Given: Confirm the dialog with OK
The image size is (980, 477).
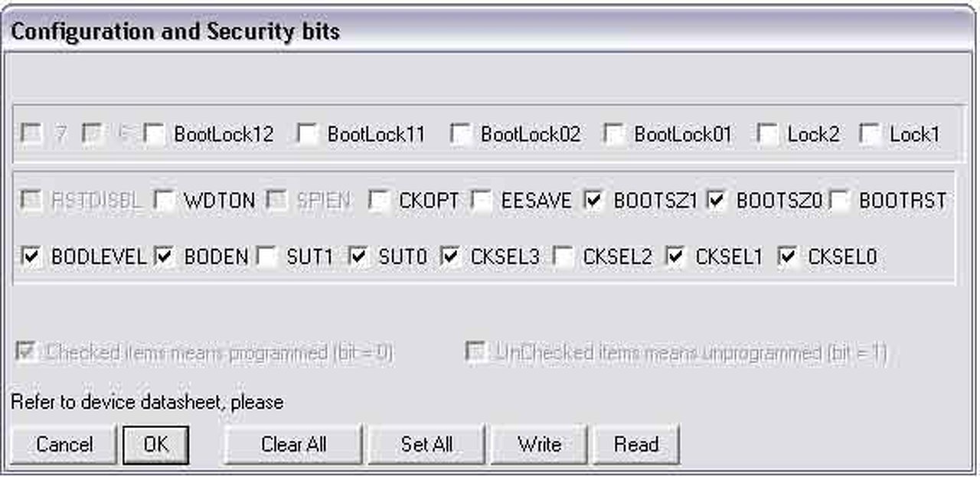Looking at the screenshot, I should point(155,445).
